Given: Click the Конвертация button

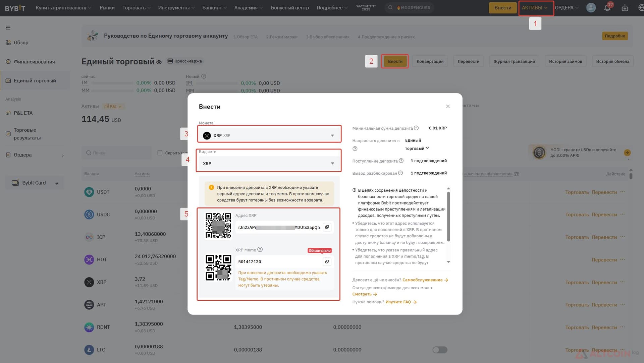Looking at the screenshot, I should click(x=430, y=61).
